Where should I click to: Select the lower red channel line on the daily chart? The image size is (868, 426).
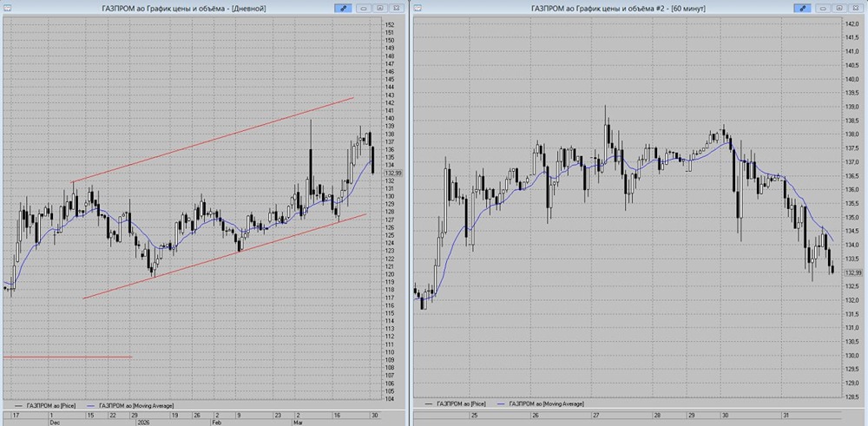tap(224, 256)
